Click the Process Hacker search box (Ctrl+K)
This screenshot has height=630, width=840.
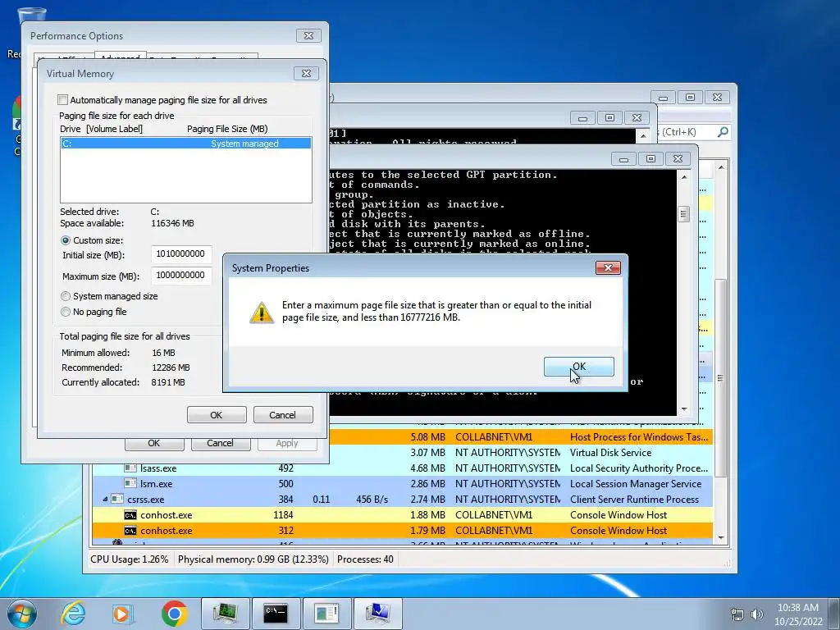click(688, 132)
